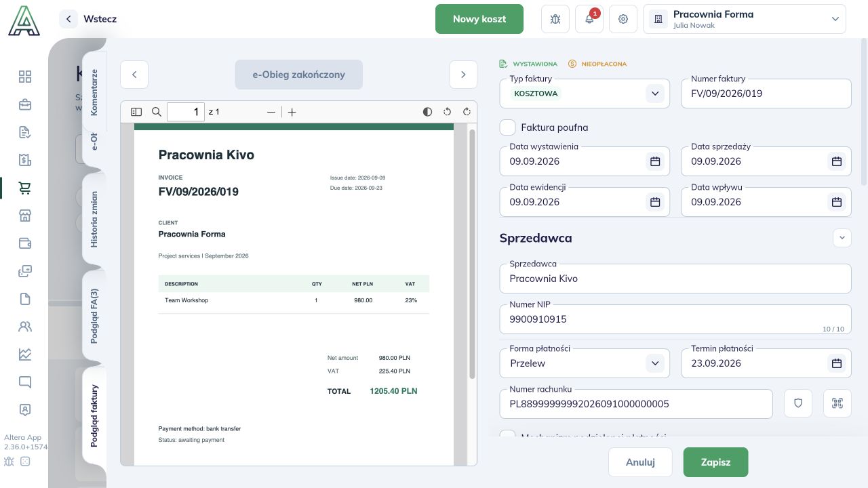This screenshot has width=868, height=488.
Task: Switch to the Historia zmian tab
Action: [x=94, y=219]
